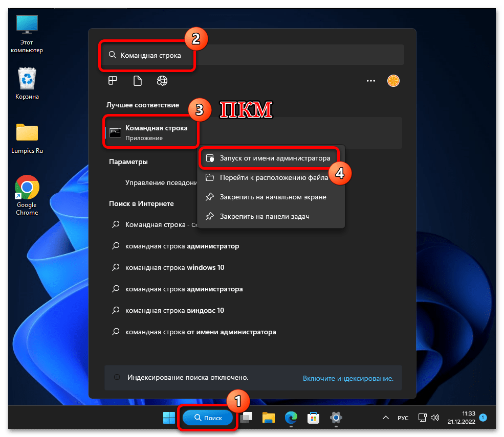
Task: Open the Windows Start button
Action: (x=169, y=418)
